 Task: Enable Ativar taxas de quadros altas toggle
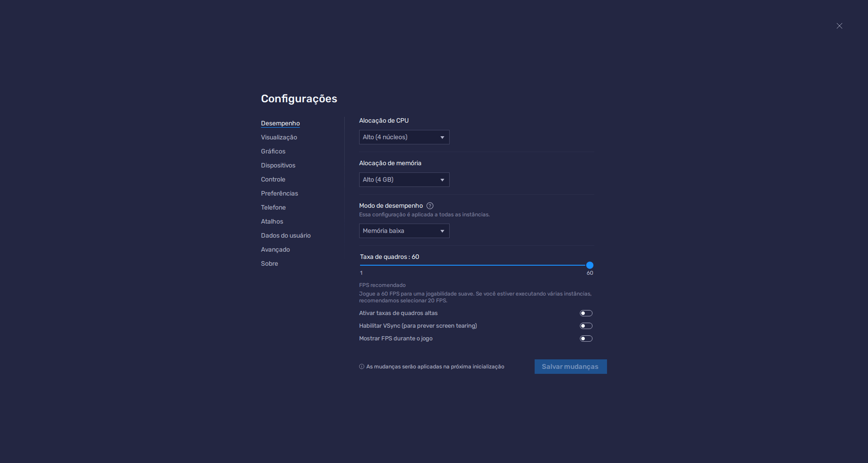tap(586, 313)
